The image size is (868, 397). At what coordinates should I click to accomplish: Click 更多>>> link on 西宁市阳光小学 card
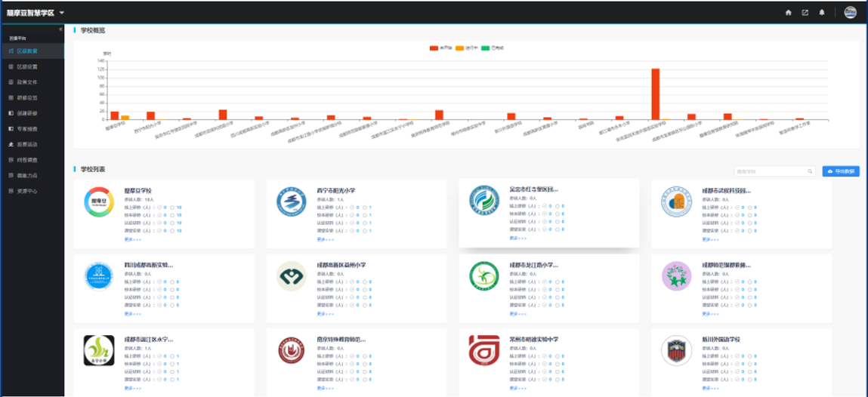[x=325, y=239]
